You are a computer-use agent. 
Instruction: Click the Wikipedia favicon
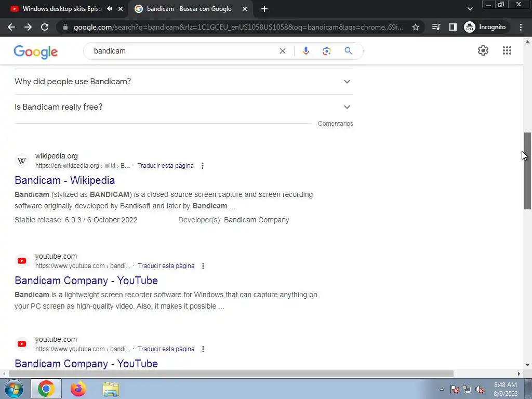point(22,161)
